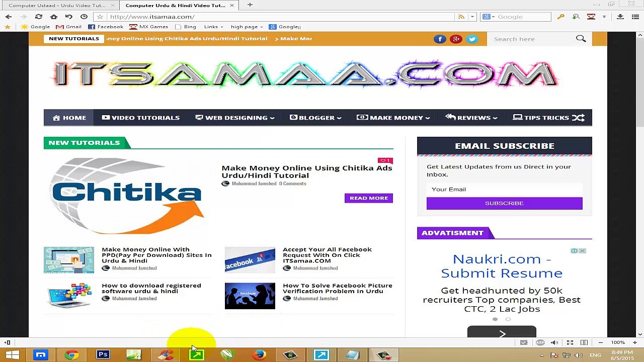
Task: Visit the site's Twitter icon
Action: tap(472, 39)
